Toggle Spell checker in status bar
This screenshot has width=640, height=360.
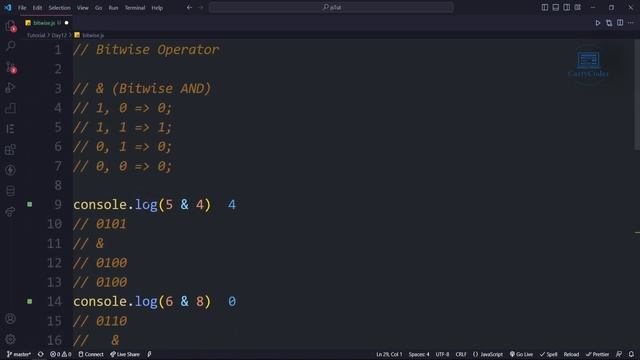pos(548,354)
